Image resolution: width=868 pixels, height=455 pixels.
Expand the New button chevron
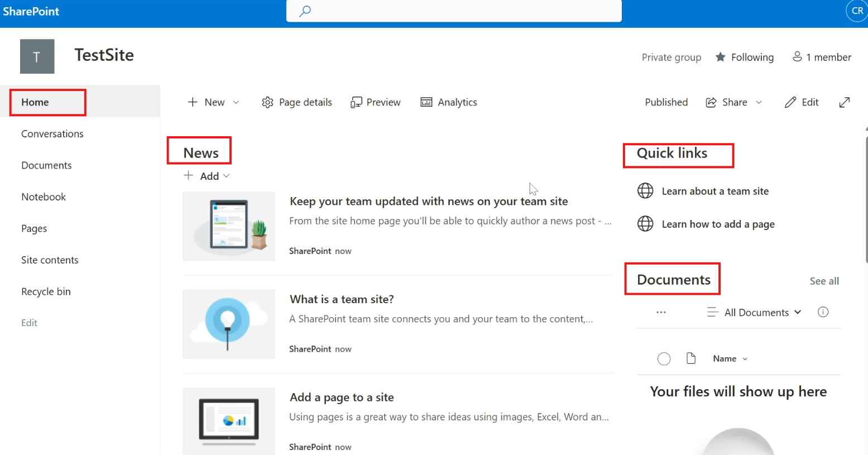(x=236, y=102)
